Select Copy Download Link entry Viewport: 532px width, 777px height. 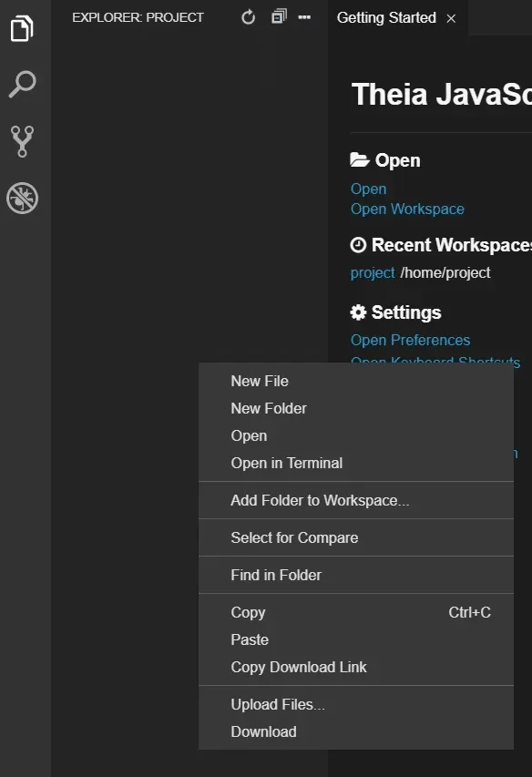tap(355, 667)
